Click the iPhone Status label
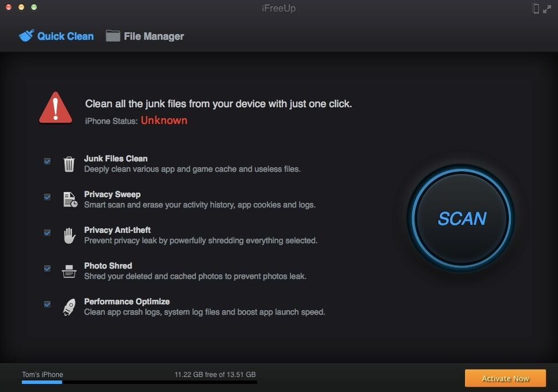 pos(111,121)
